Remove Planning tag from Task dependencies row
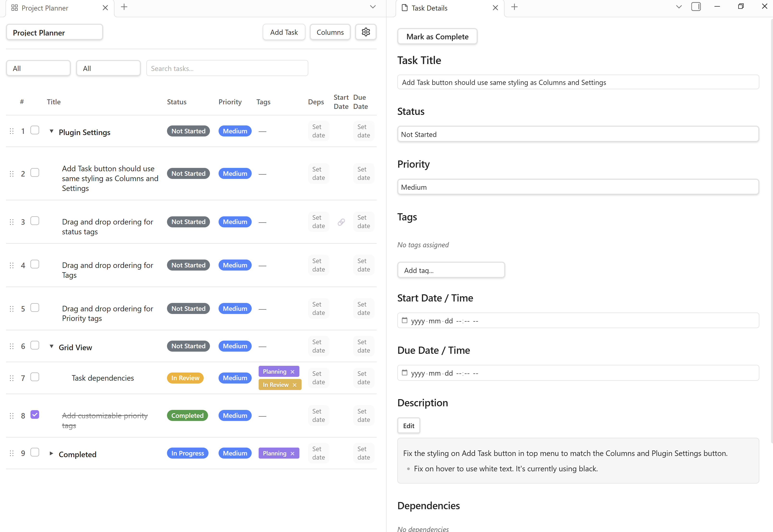 292,372
